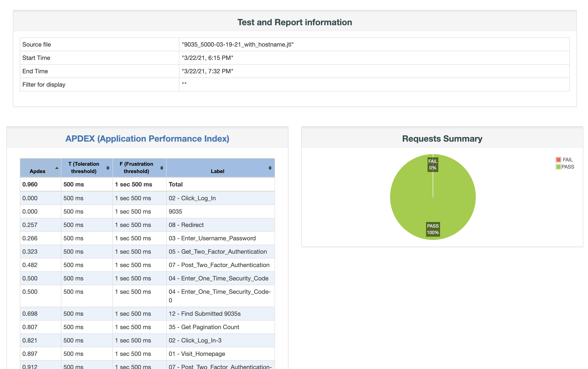Click the FAIL 0% pie label

tap(433, 164)
